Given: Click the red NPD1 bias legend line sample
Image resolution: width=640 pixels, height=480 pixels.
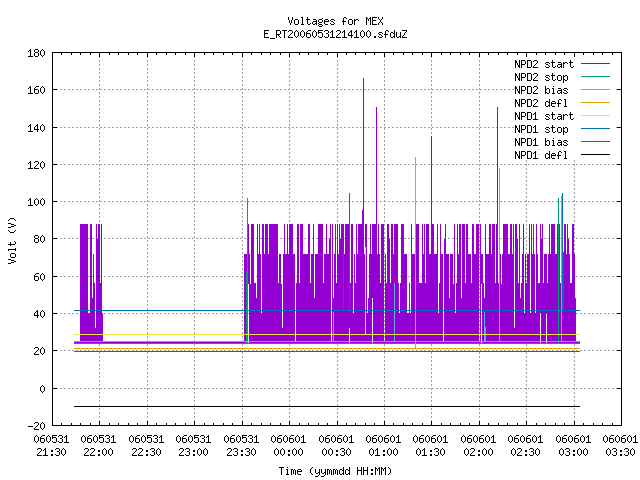Looking at the screenshot, I should (595, 142).
